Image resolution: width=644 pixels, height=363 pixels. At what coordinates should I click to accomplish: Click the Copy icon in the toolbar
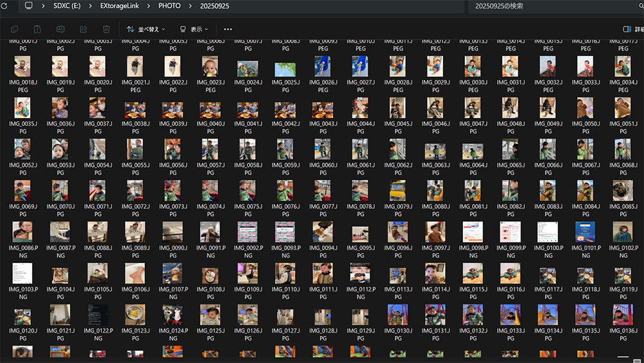[x=15, y=29]
